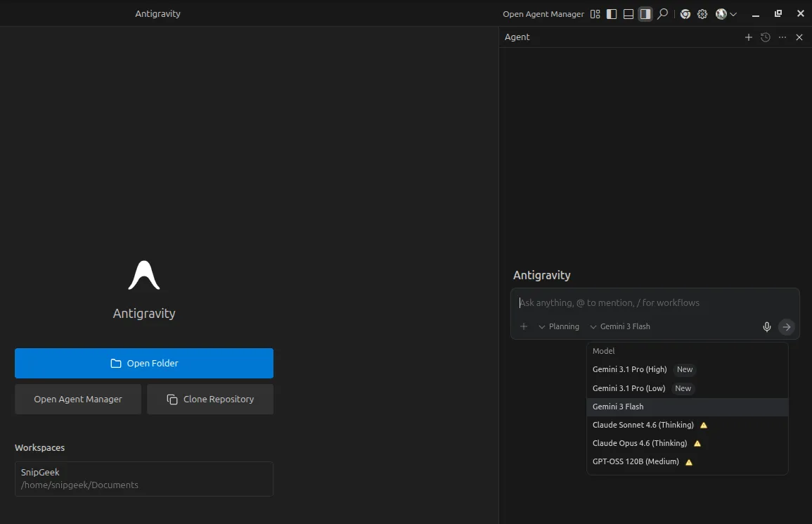The height and width of the screenshot is (524, 812).
Task: Click the Open Agent Manager welcome button
Action: coord(78,399)
